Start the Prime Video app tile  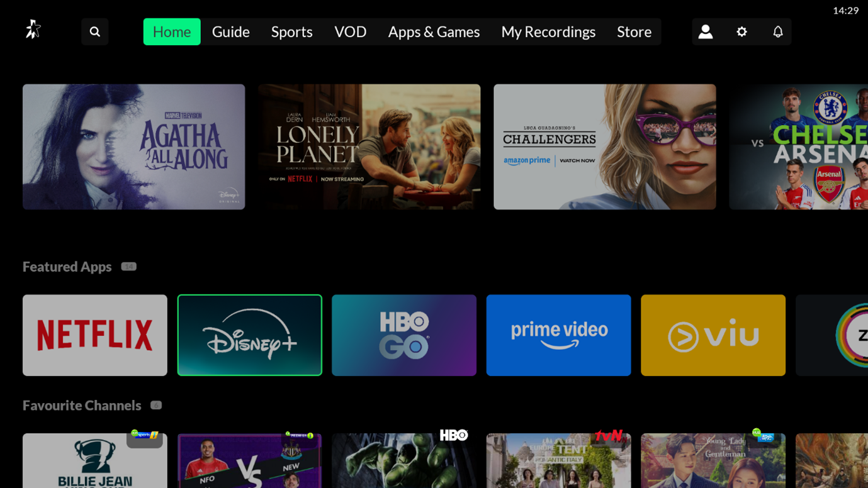coord(559,335)
